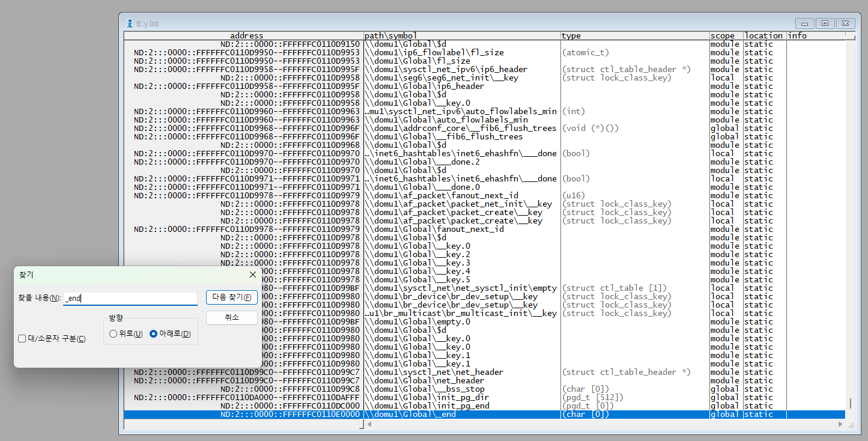
Task: Close the B::y.list window
Action: [x=845, y=23]
